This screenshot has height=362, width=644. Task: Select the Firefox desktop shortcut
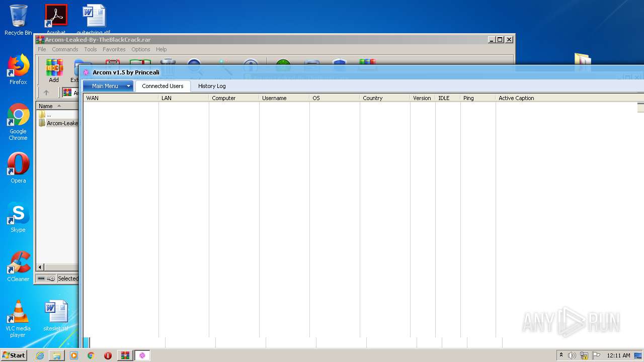pyautogui.click(x=18, y=70)
